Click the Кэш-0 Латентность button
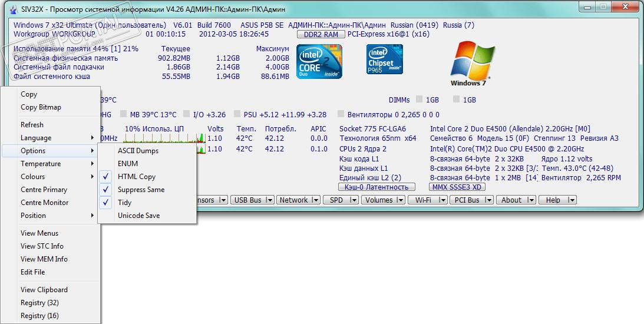The width and height of the screenshot is (644, 324). coord(377,187)
